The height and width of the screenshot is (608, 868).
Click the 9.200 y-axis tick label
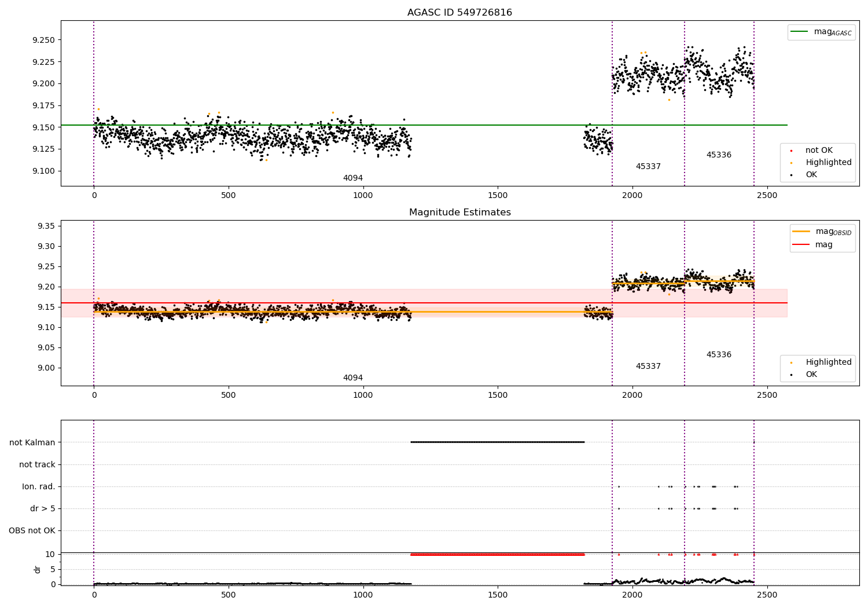[x=43, y=83]
